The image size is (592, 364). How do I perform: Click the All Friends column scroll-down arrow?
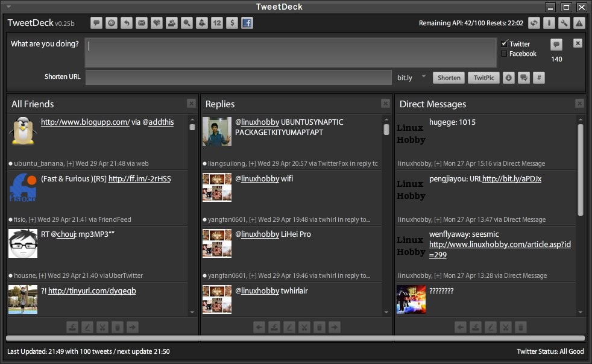tap(192, 312)
